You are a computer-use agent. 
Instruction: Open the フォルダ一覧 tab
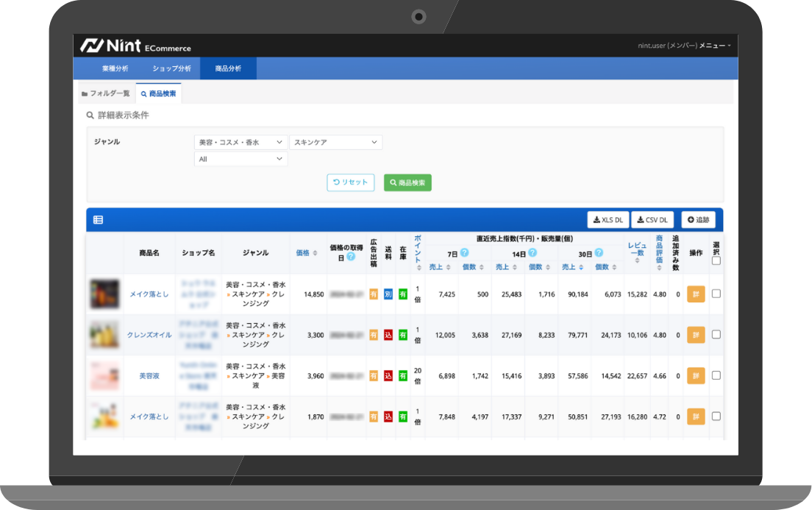click(x=106, y=93)
